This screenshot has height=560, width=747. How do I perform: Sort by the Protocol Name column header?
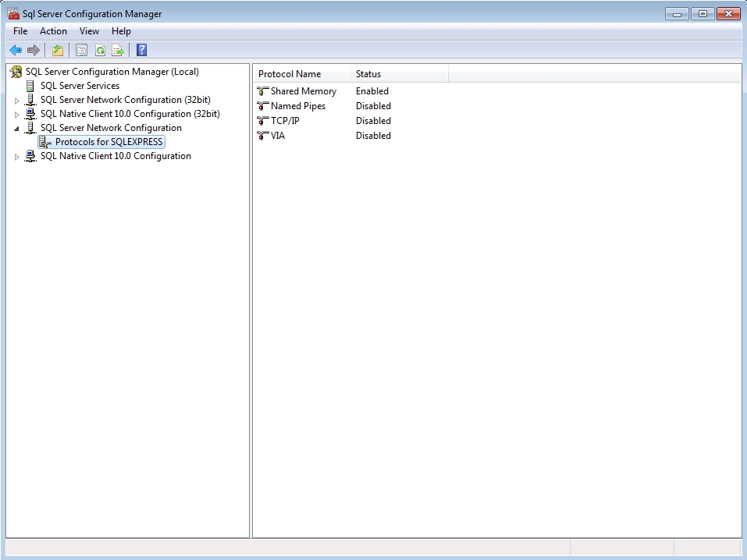[x=301, y=74]
